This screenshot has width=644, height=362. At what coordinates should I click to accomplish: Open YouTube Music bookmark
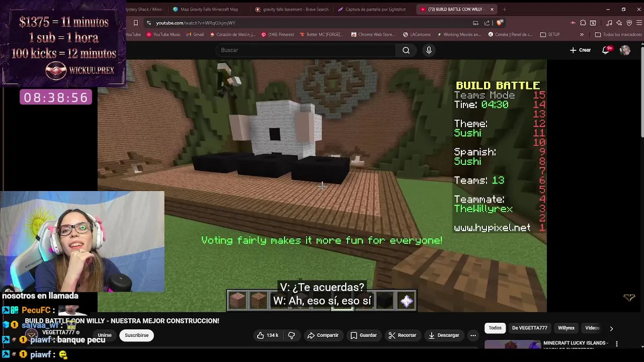click(x=164, y=35)
